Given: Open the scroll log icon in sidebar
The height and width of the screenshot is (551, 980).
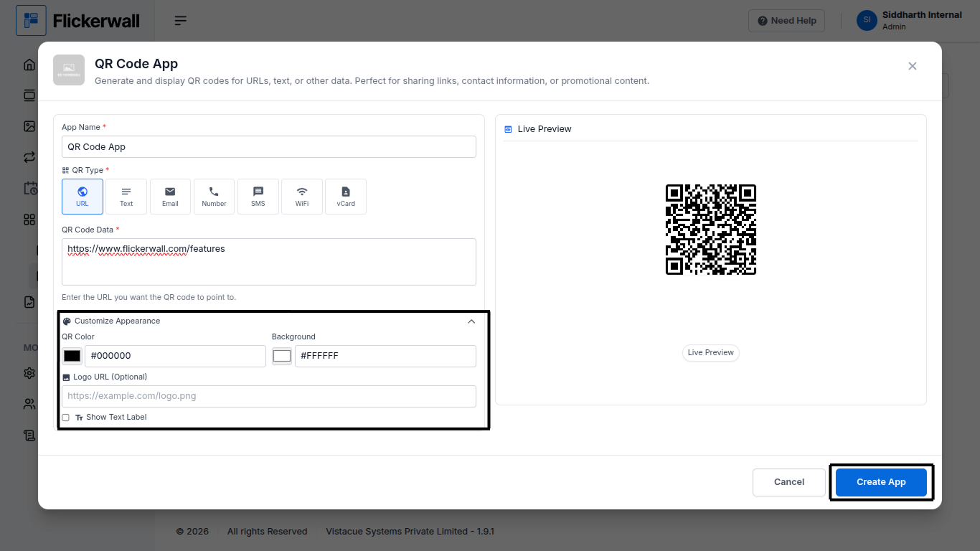Looking at the screenshot, I should [29, 435].
